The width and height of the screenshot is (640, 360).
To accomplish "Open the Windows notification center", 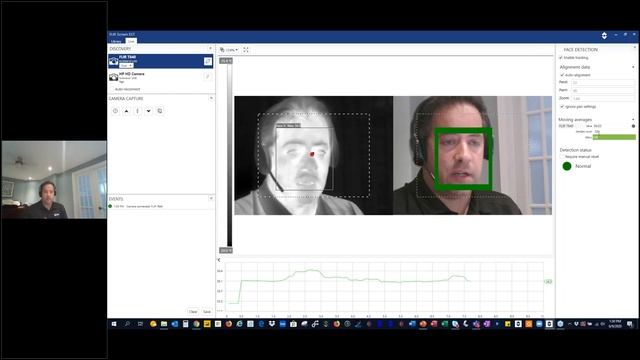I will (x=630, y=324).
